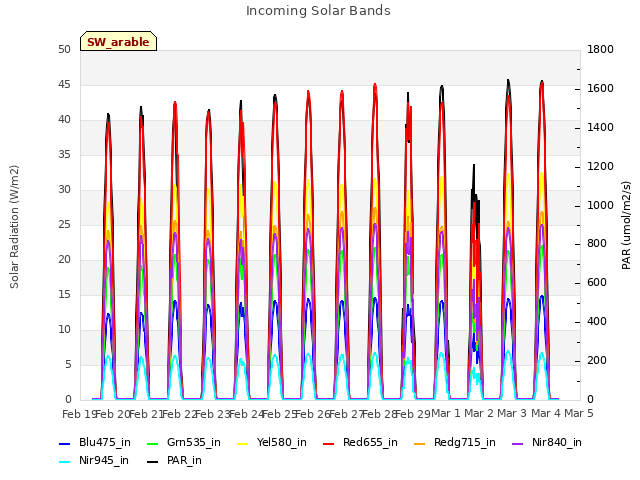Click the Feb 22 date tick label

tap(179, 414)
